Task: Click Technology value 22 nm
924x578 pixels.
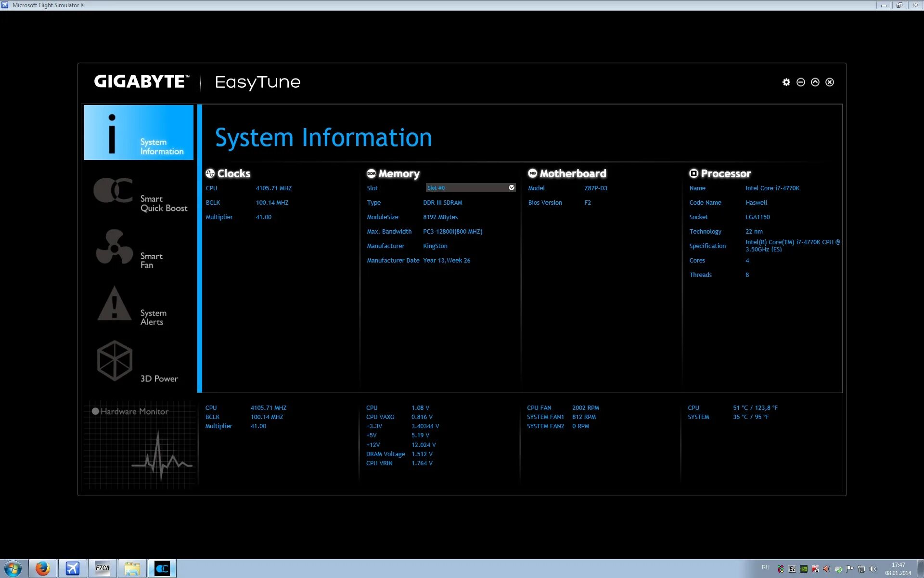Action: [x=754, y=232]
